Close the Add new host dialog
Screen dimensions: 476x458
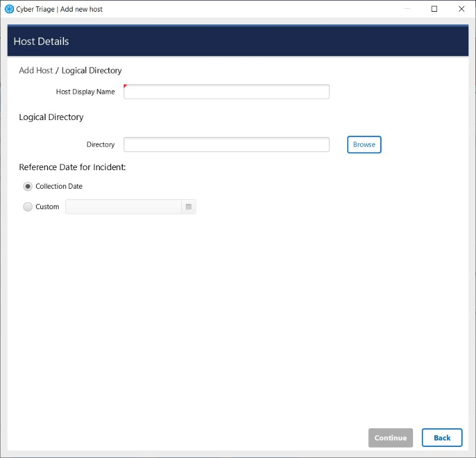pyautogui.click(x=461, y=9)
